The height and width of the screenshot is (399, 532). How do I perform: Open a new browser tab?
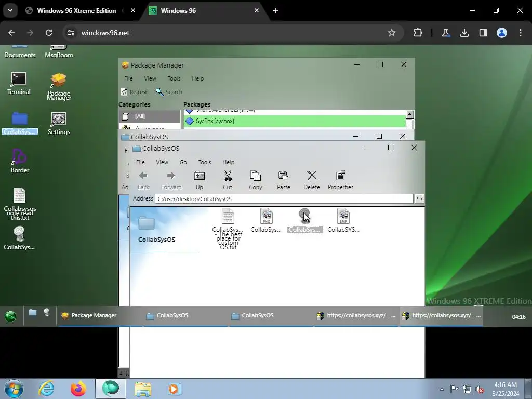[275, 11]
